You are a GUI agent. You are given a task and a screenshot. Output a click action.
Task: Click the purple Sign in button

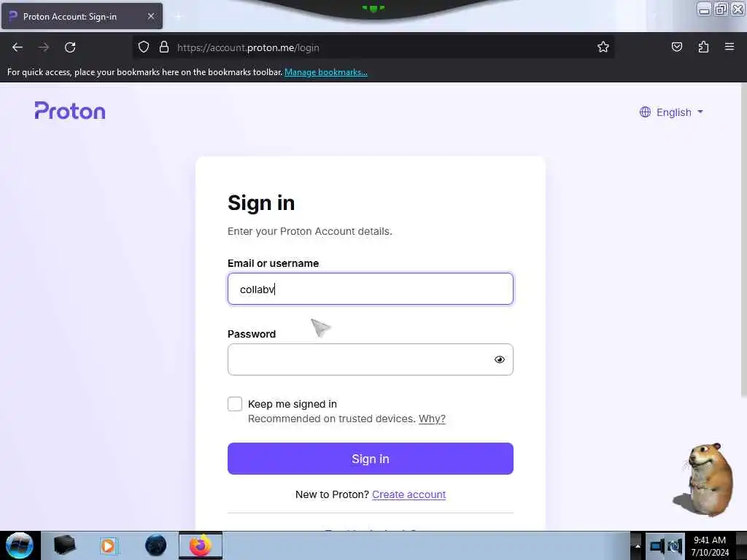tap(370, 459)
